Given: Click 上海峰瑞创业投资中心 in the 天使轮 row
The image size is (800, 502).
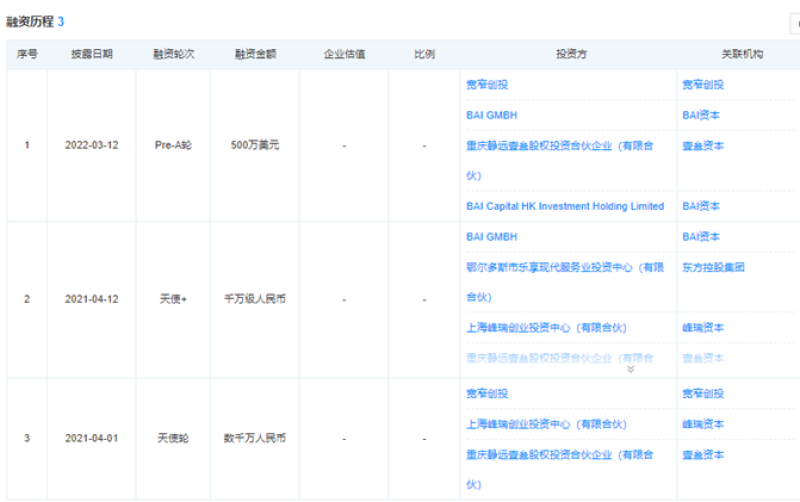Looking at the screenshot, I should click(x=545, y=424).
